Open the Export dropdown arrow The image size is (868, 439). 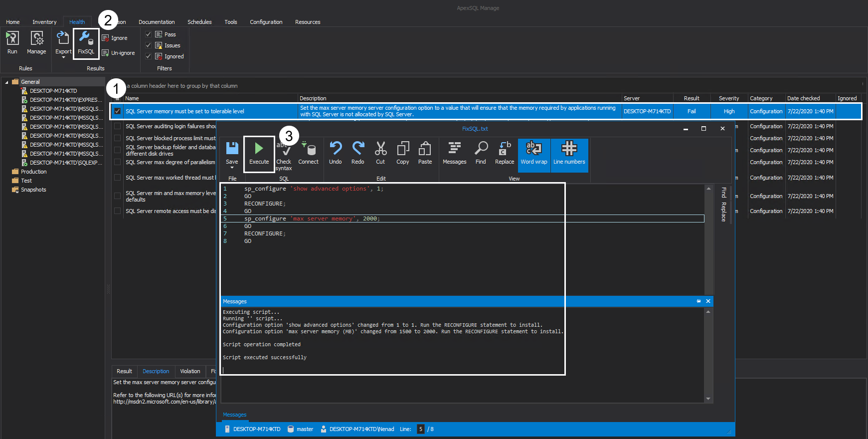[x=63, y=57]
